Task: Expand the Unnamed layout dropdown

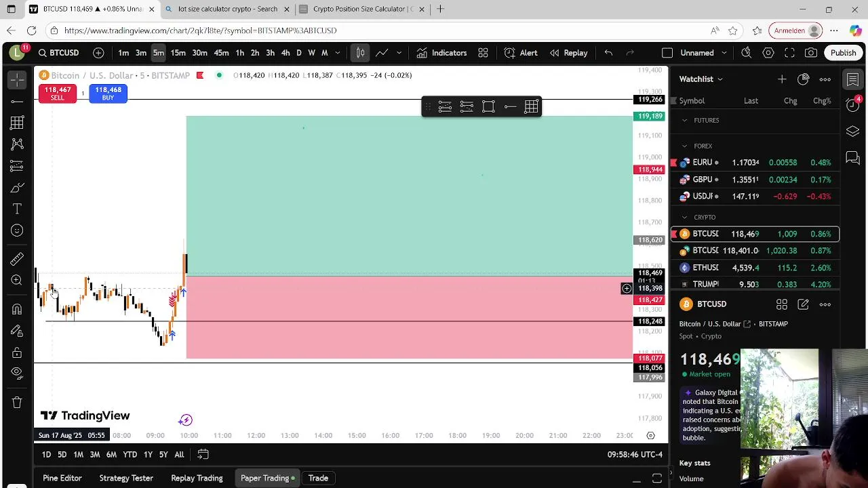Action: (x=724, y=53)
